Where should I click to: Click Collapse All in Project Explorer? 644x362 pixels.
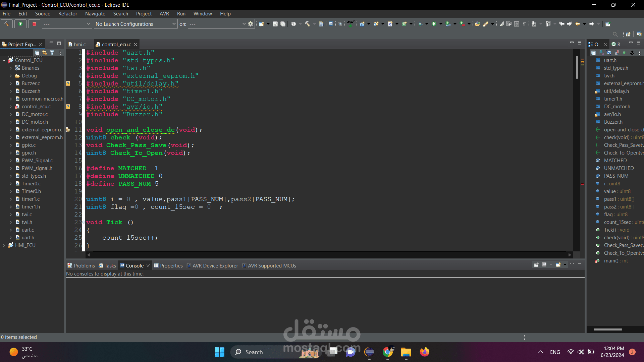coord(37,53)
